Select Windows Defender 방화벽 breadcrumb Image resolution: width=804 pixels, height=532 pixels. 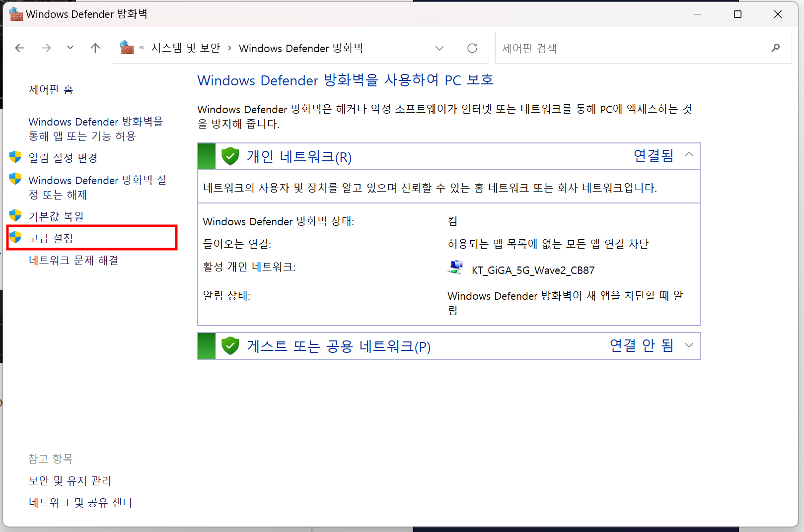coord(301,48)
